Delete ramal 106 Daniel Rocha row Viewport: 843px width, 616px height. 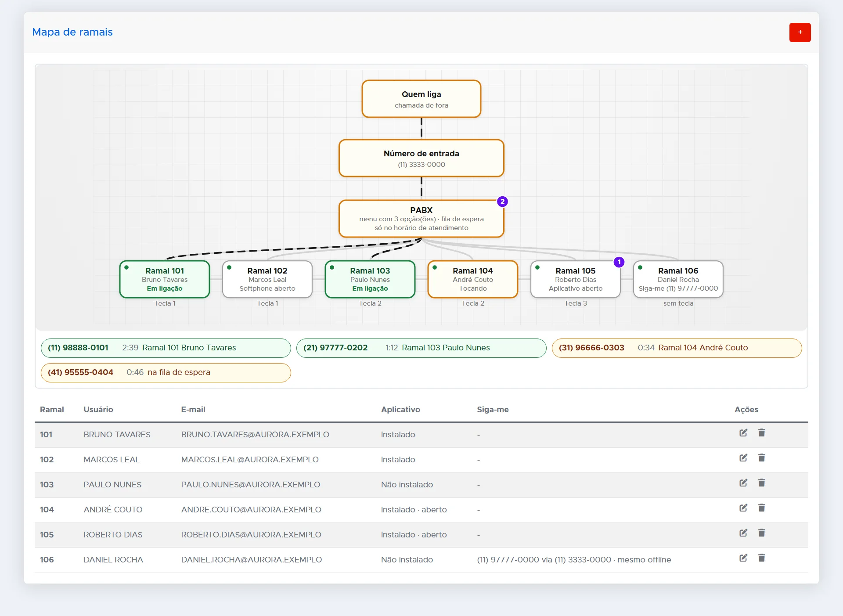[x=761, y=558]
